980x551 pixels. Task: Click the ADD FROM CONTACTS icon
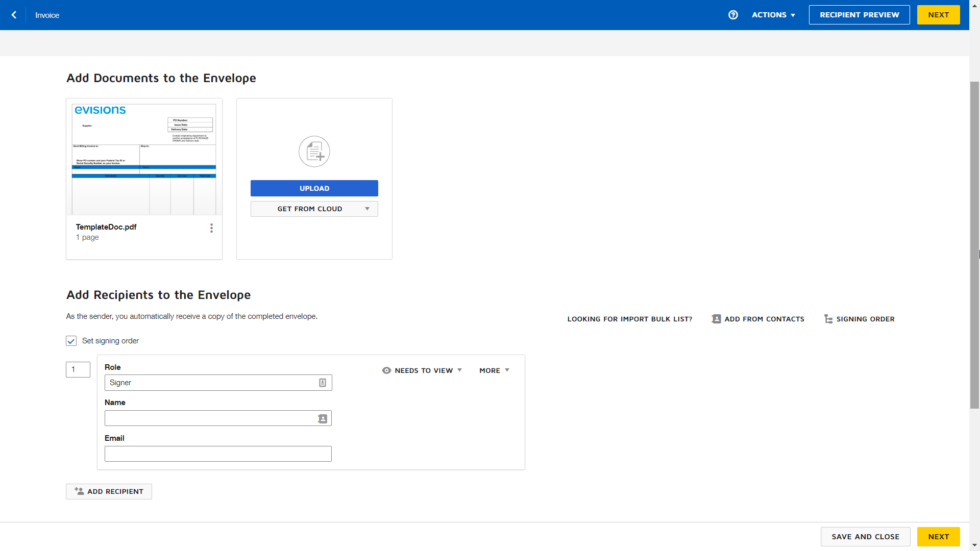[x=715, y=318]
